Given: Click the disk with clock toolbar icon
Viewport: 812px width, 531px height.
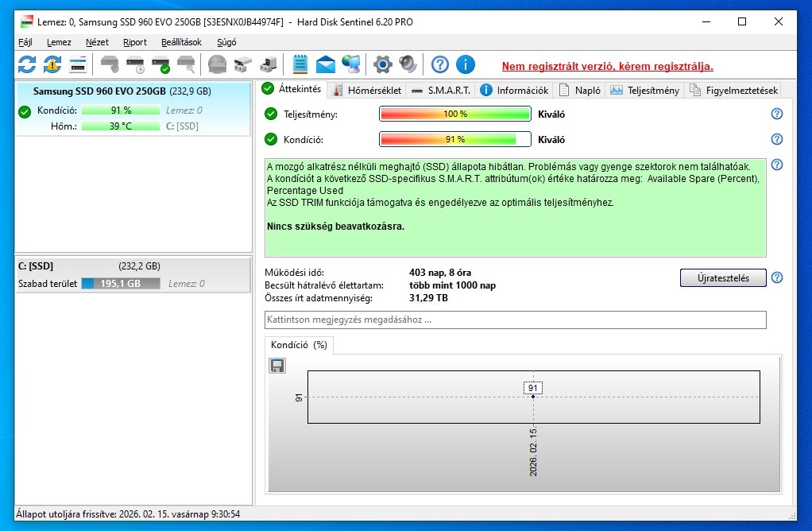Looking at the screenshot, I should (x=135, y=64).
